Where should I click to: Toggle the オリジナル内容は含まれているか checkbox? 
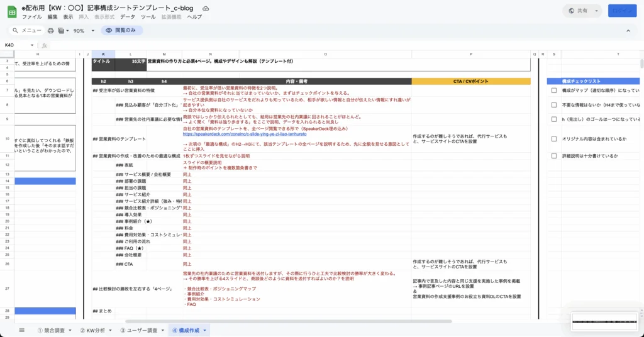point(554,139)
